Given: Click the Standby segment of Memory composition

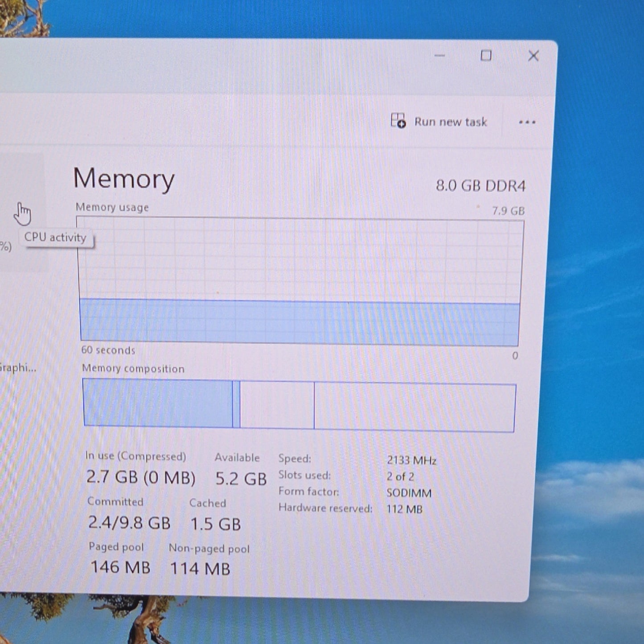Looking at the screenshot, I should pyautogui.click(x=277, y=405).
